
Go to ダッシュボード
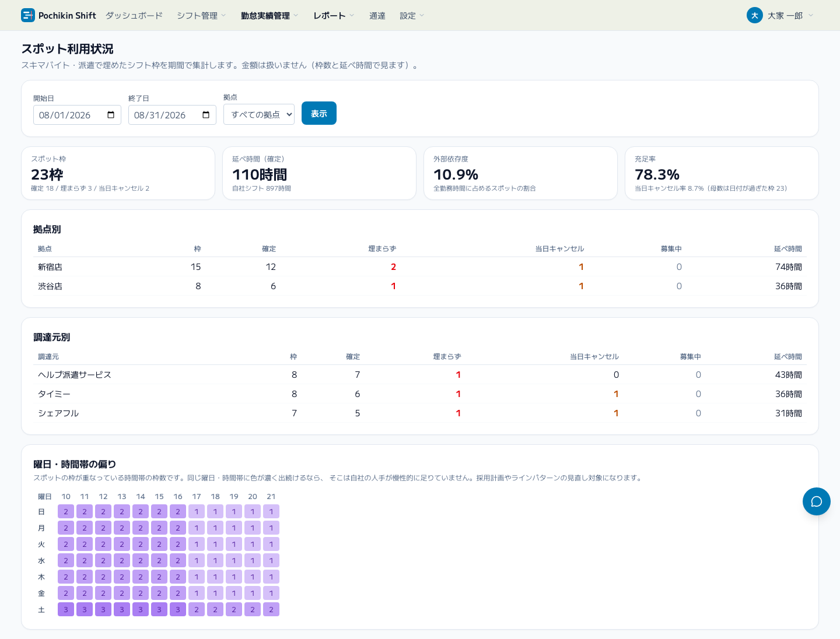[134, 16]
